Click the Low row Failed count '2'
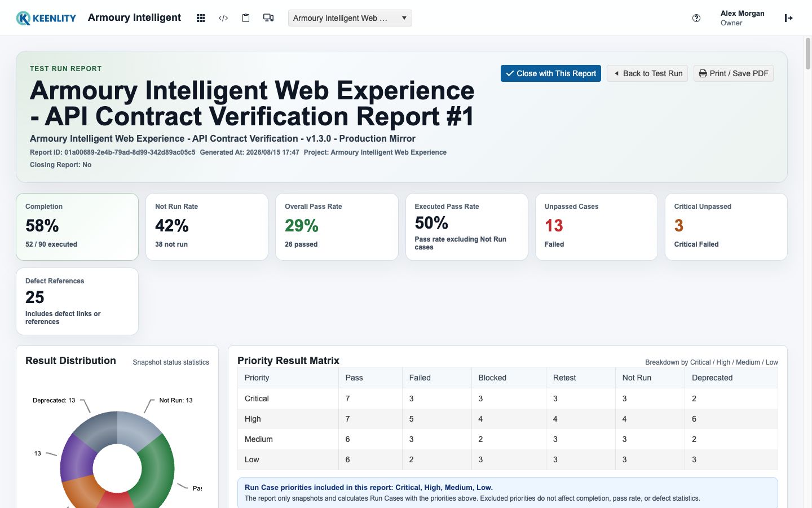 (x=412, y=459)
